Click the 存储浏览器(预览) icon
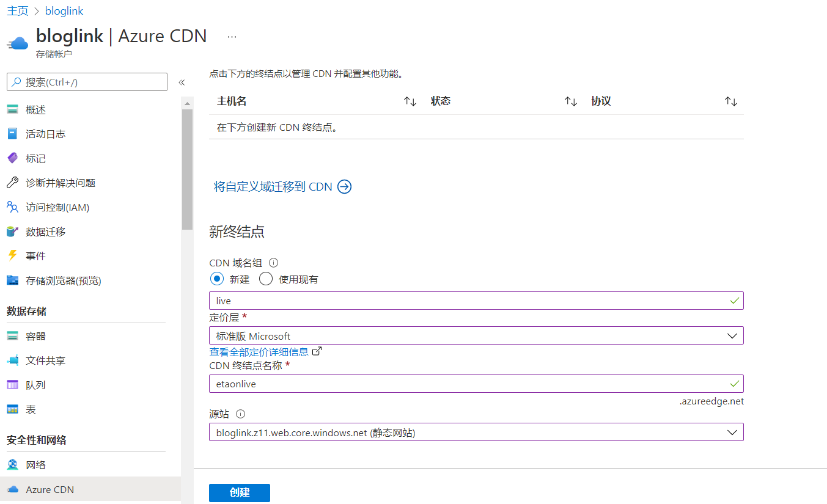827x504 pixels. [x=13, y=280]
